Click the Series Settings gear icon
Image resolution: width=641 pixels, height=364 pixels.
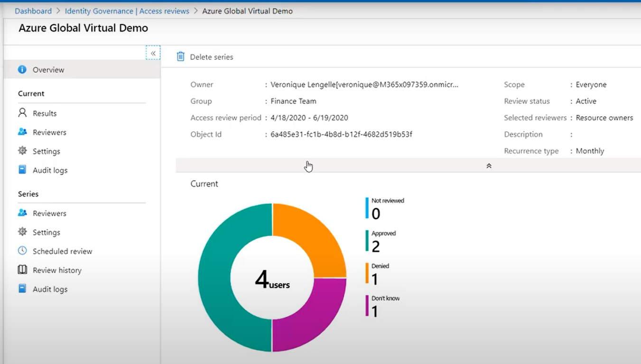(22, 232)
